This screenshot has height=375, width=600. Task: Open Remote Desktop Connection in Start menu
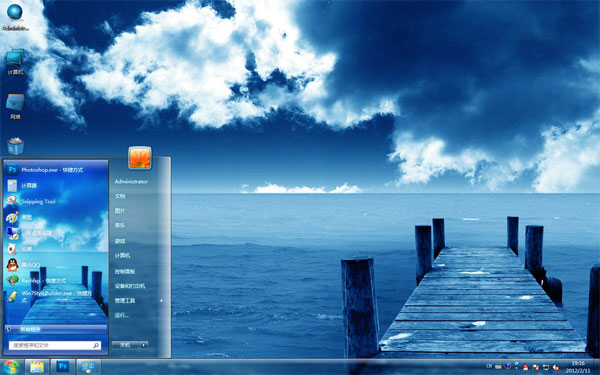click(56, 233)
